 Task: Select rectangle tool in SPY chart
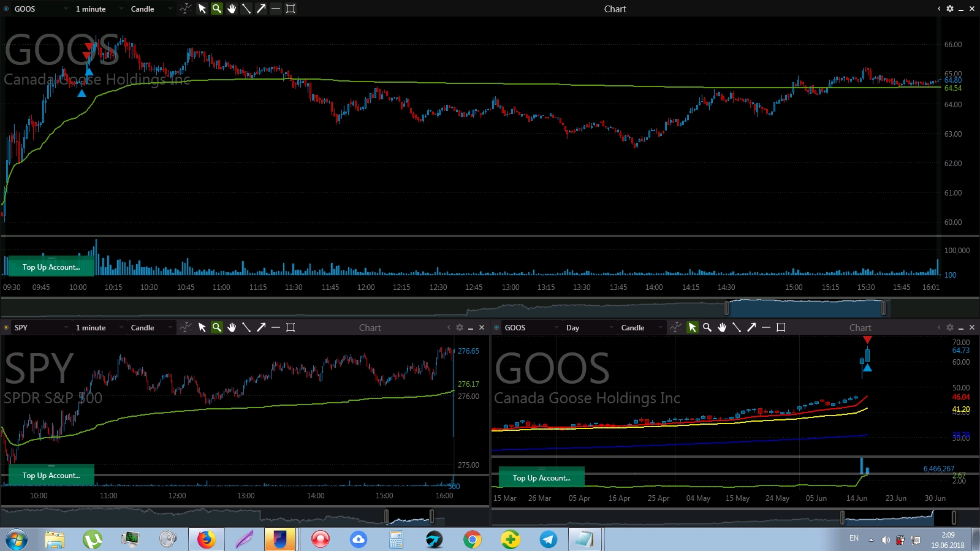(291, 327)
